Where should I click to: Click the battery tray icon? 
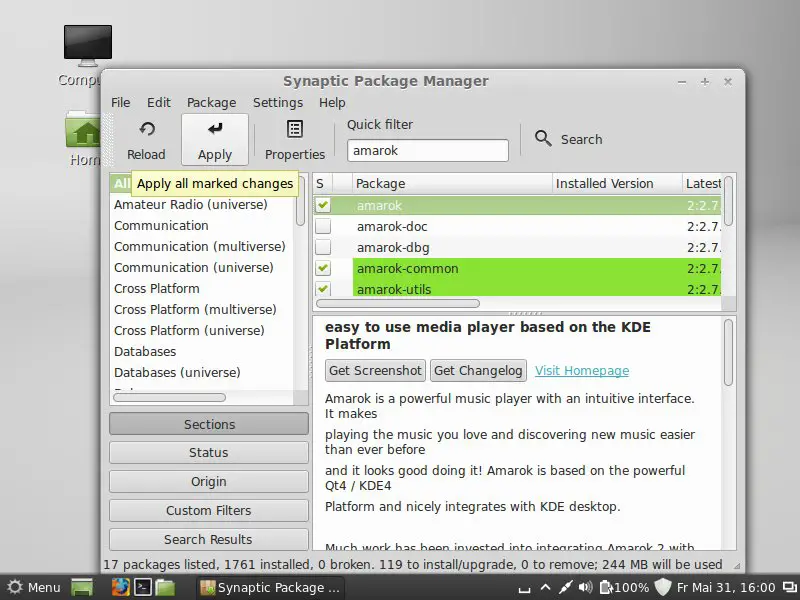pos(606,587)
